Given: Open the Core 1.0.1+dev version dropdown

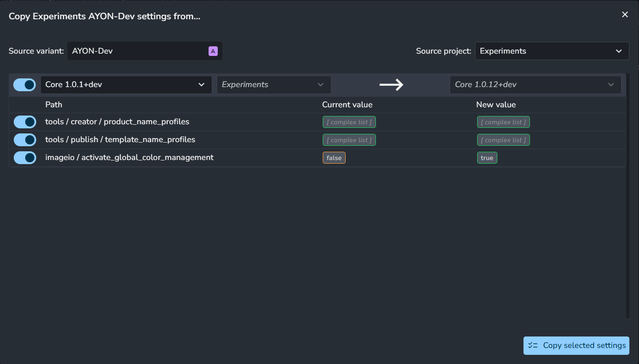Looking at the screenshot, I should click(126, 85).
